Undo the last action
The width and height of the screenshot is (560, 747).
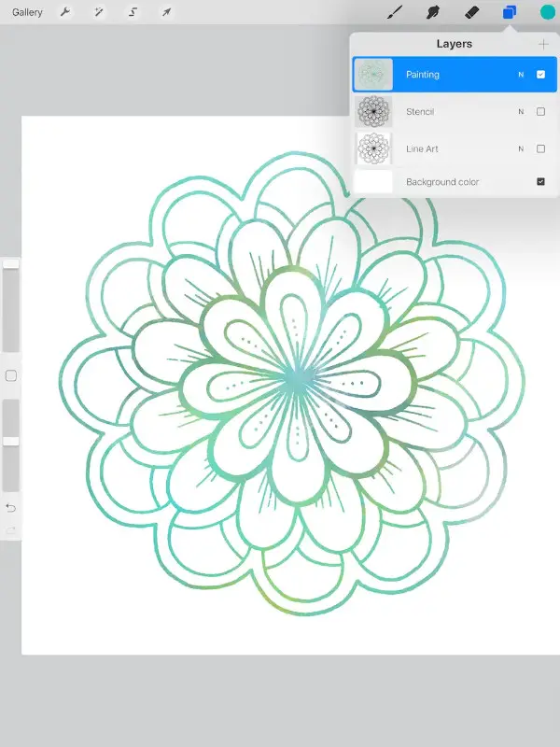click(x=10, y=508)
